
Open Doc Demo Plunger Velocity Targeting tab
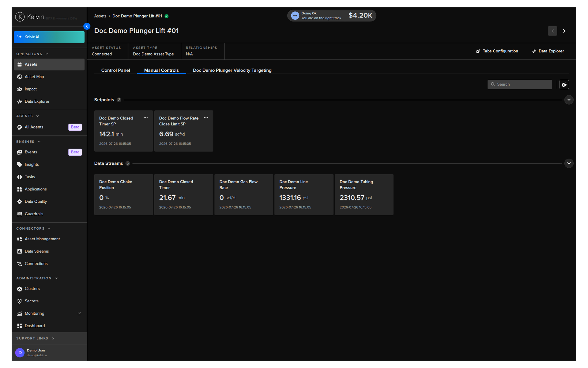(232, 70)
